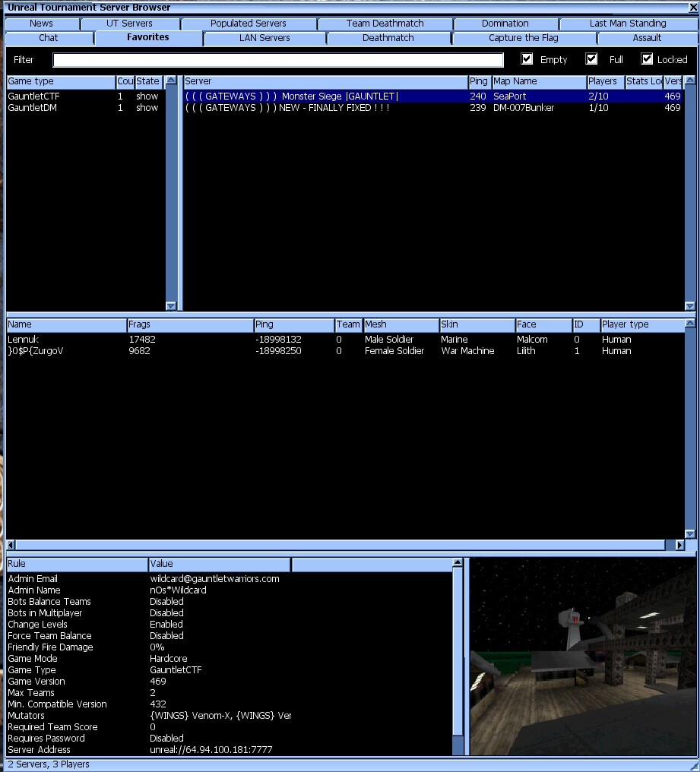Toggle the show state for GauntletCTF
The image size is (700, 772).
coord(147,96)
